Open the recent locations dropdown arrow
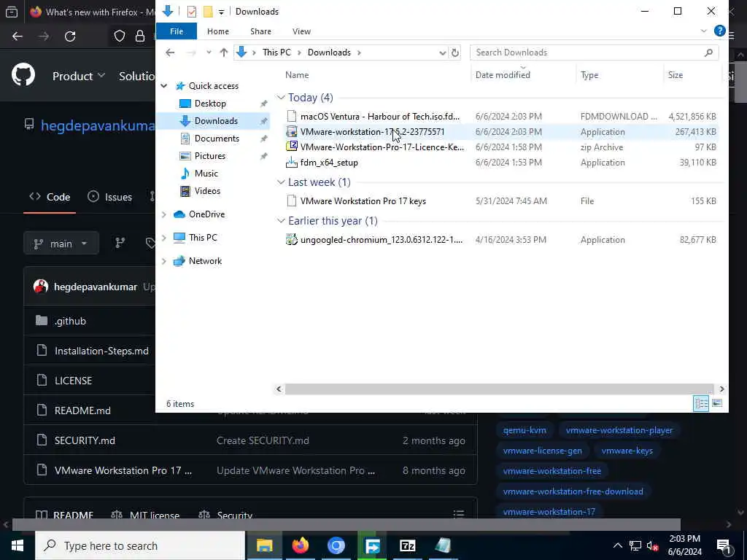This screenshot has width=747, height=560. [x=209, y=52]
